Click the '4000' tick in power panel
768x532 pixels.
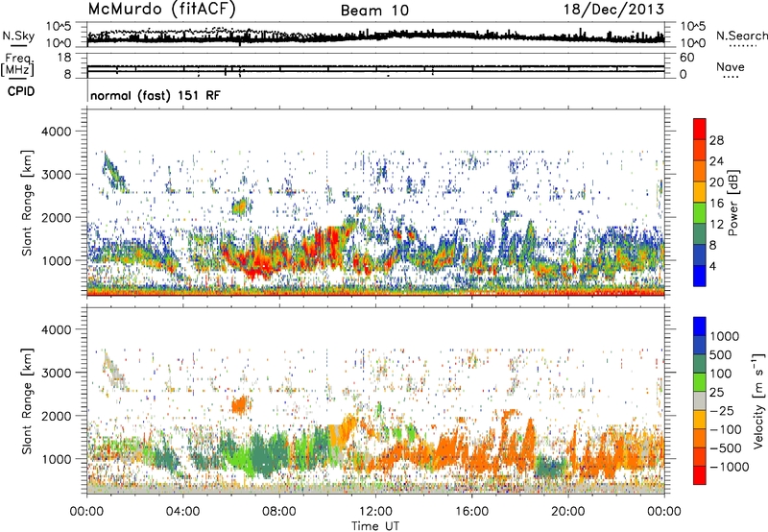57,132
